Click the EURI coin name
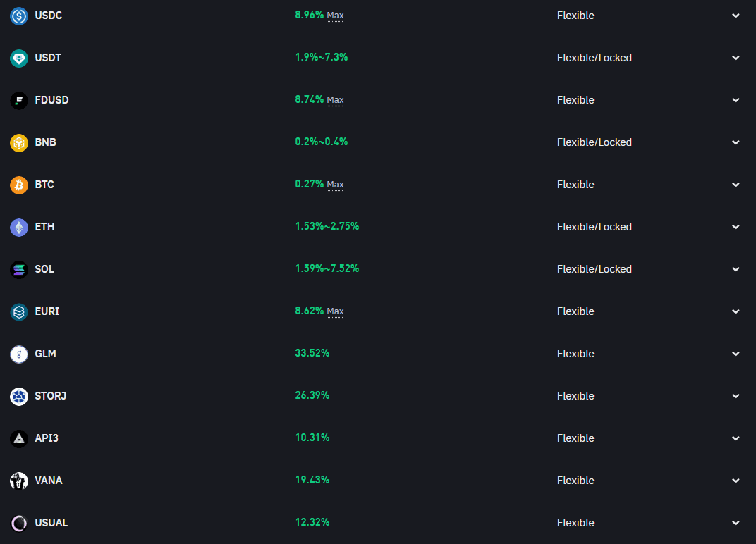 (47, 311)
